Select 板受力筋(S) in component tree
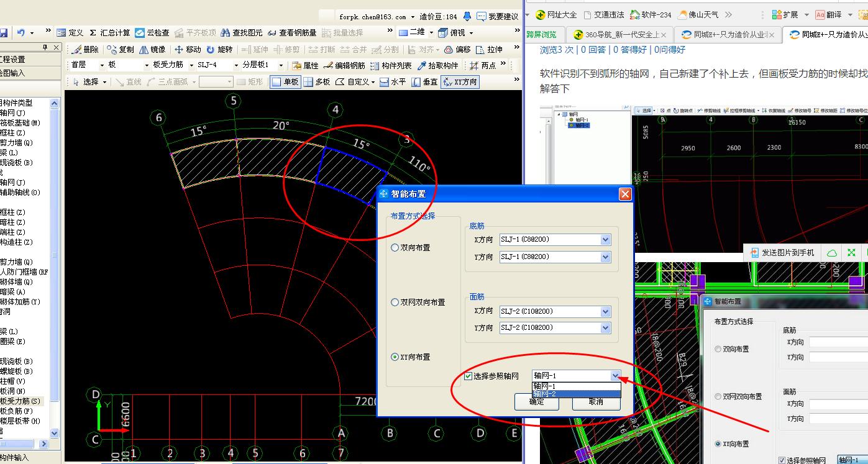 click(21, 401)
